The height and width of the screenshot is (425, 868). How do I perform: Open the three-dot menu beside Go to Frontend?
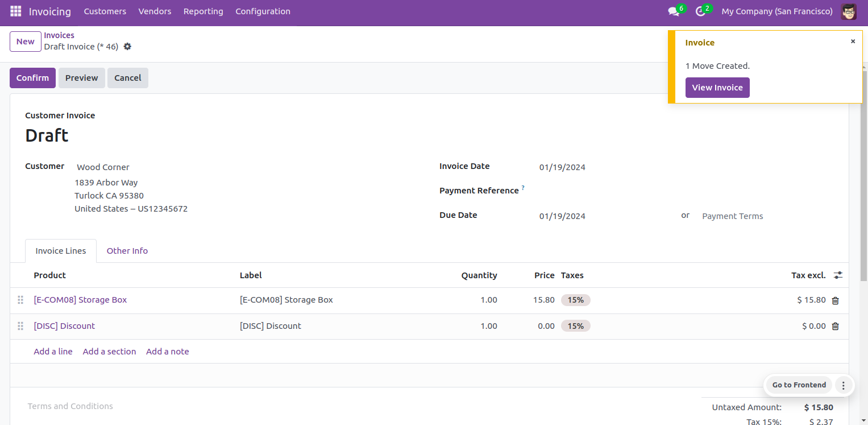tap(844, 385)
